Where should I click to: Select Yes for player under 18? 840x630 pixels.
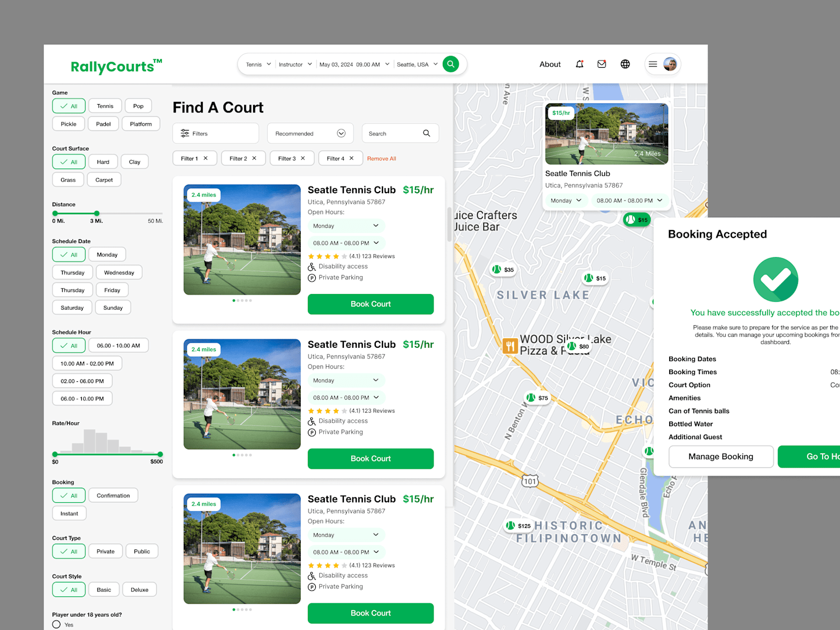click(x=57, y=624)
